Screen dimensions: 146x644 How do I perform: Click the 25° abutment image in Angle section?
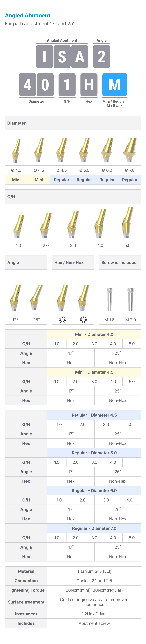pyautogui.click(x=36, y=297)
